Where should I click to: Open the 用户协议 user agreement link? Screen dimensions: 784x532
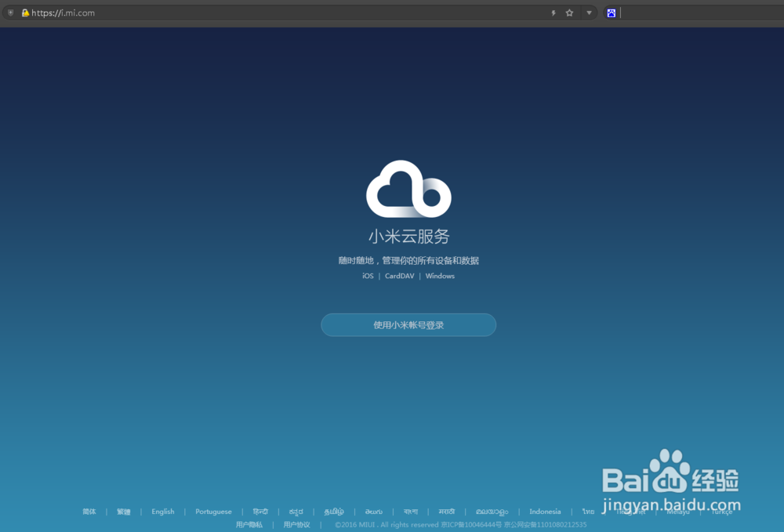click(296, 524)
